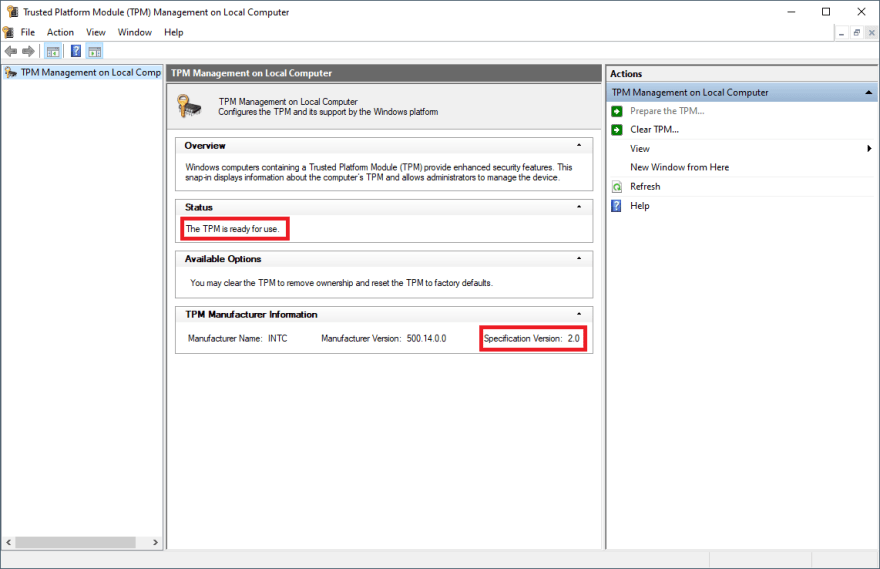
Task: Click Clear TPM... action
Action: point(654,130)
